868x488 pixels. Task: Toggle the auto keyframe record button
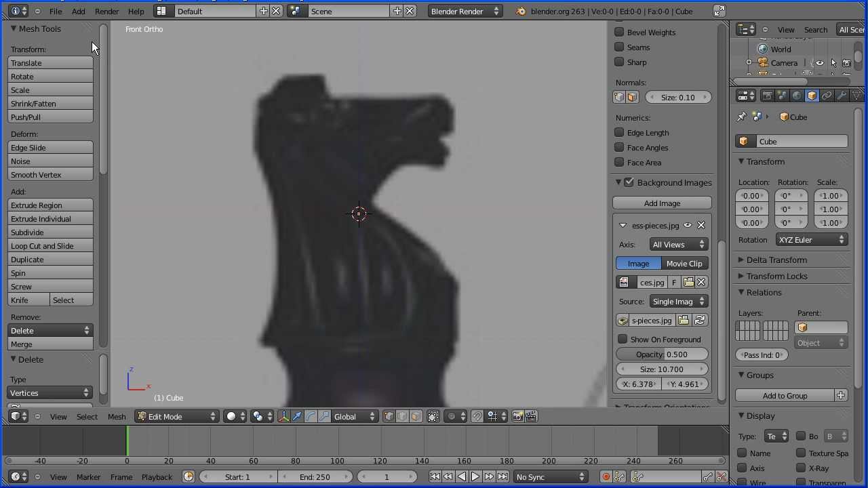[606, 476]
